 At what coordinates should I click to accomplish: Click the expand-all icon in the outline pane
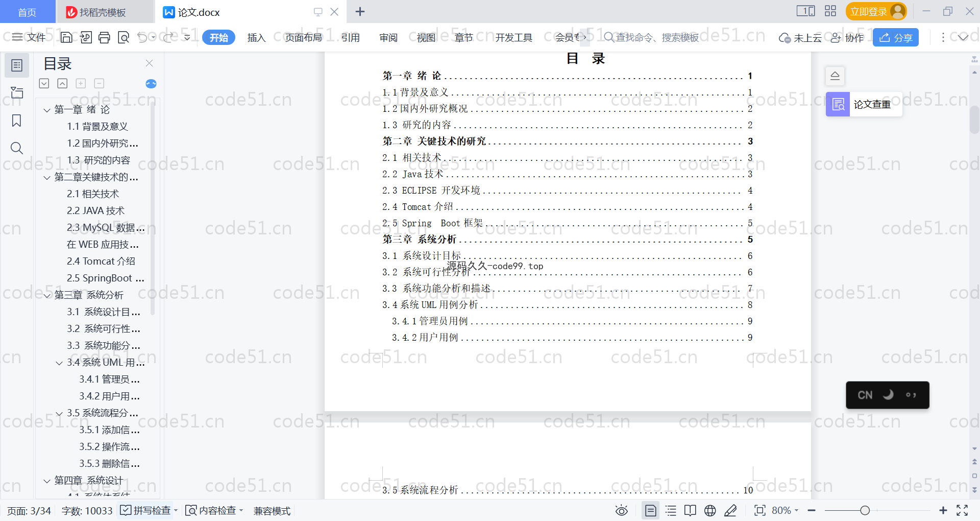pos(44,83)
